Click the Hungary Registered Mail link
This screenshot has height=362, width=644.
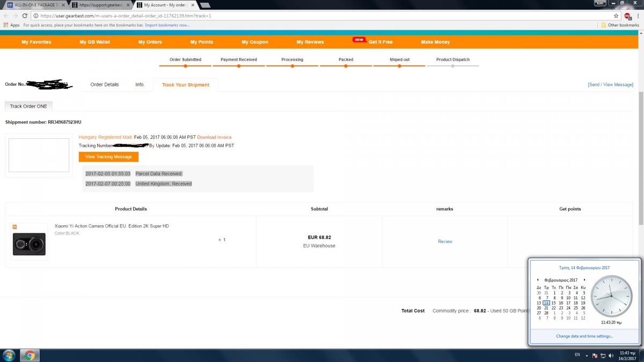tap(105, 137)
